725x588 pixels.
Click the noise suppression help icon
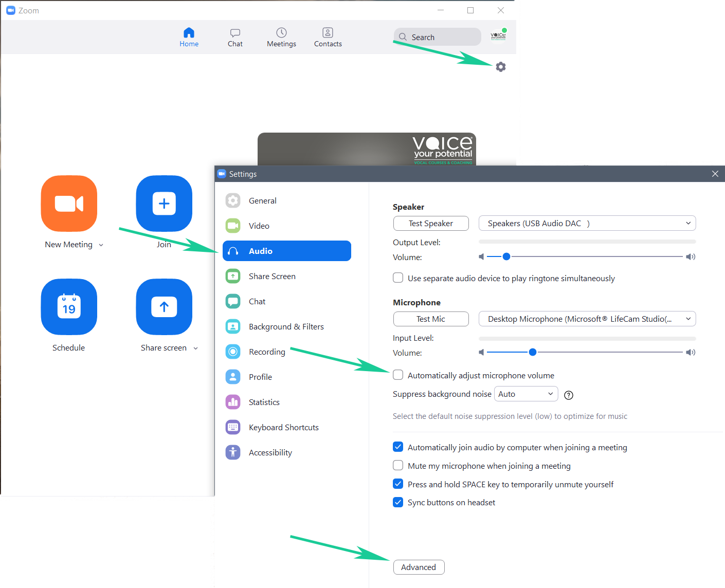coord(569,395)
